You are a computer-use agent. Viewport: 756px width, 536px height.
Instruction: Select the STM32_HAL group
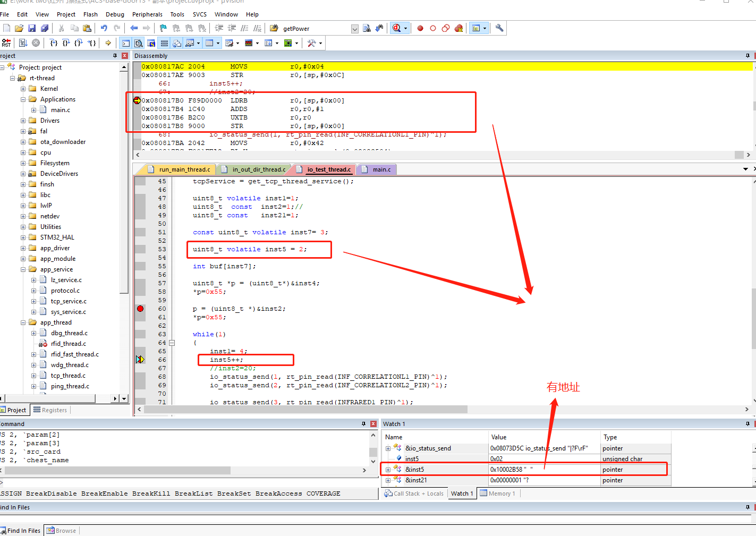point(57,237)
